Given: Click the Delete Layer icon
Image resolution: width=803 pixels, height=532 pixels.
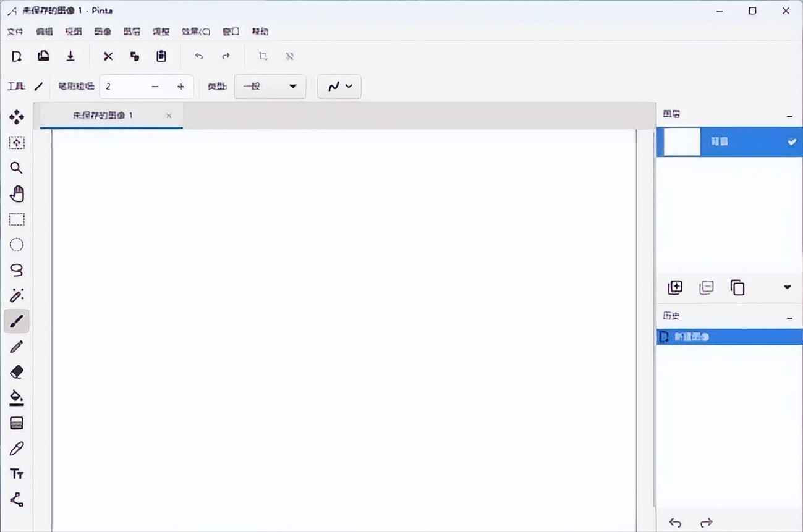Looking at the screenshot, I should click(x=706, y=287).
